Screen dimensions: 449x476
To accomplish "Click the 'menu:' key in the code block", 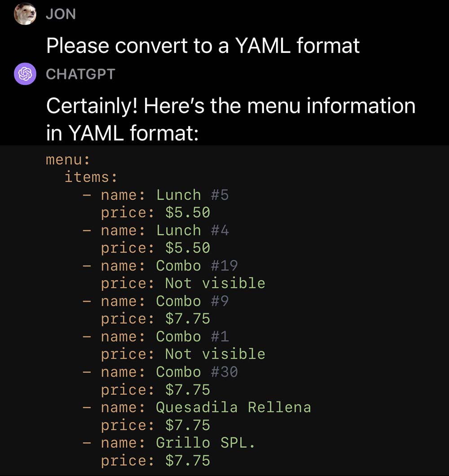I will click(x=68, y=159).
